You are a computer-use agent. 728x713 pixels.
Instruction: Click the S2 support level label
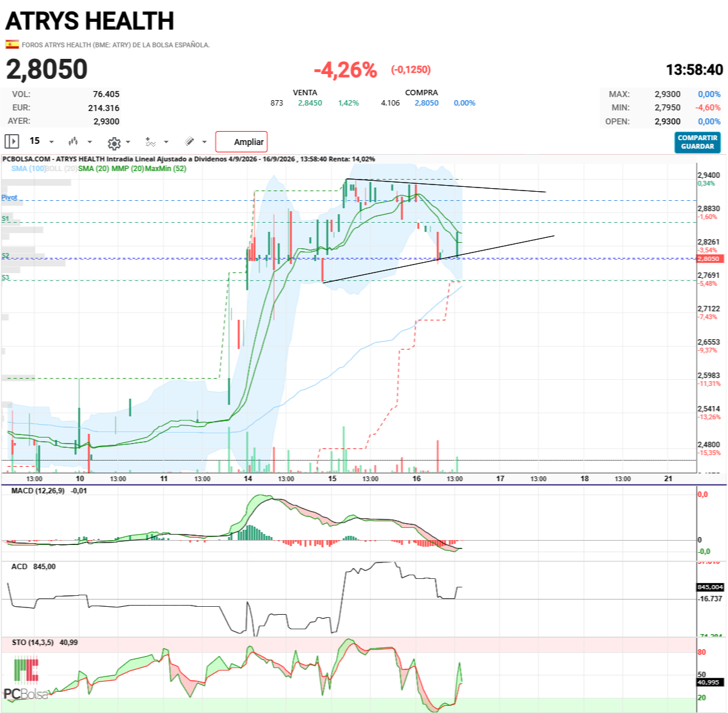(5, 255)
